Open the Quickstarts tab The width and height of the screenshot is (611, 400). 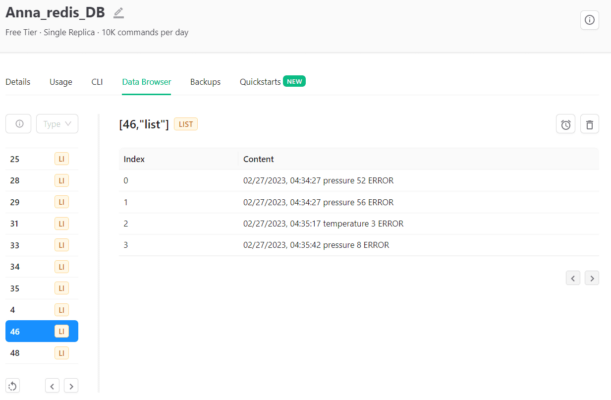260,82
